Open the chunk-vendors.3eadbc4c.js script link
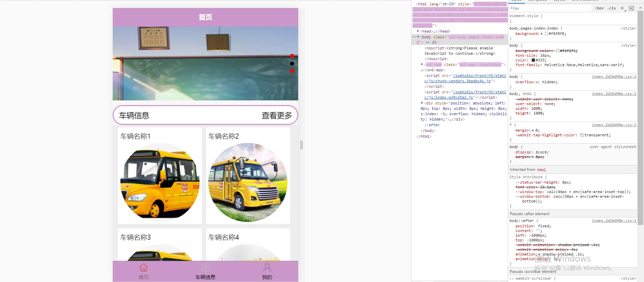 (465, 78)
